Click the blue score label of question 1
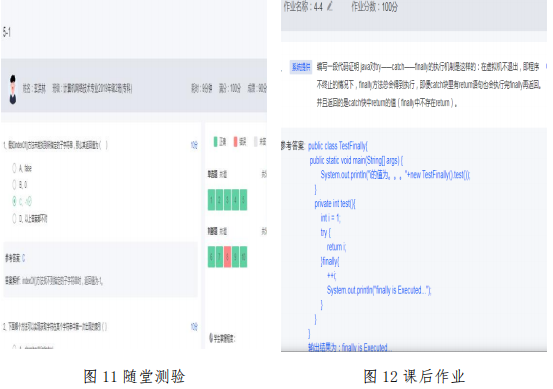Viewport: 553px width, 389px height. point(194,145)
